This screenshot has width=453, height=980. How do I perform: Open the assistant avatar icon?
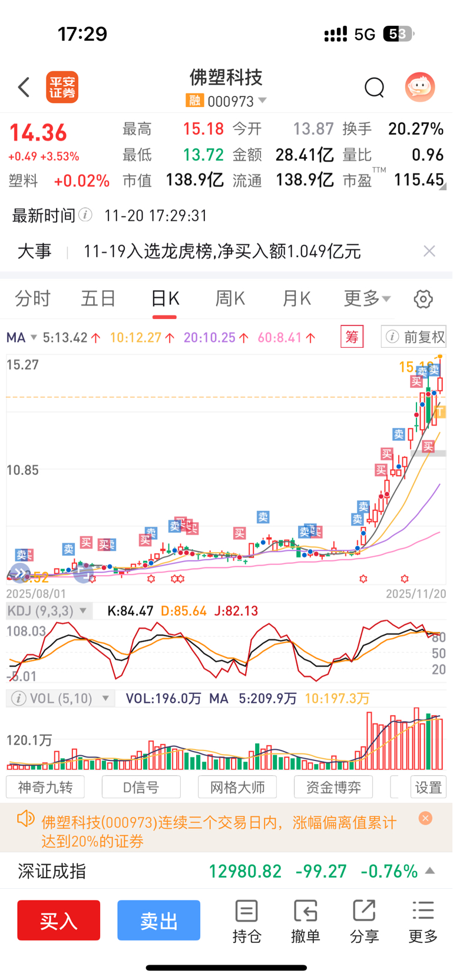pos(420,87)
